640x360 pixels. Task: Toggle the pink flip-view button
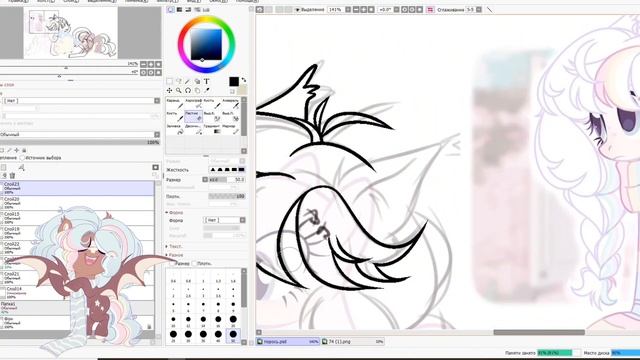(x=430, y=9)
